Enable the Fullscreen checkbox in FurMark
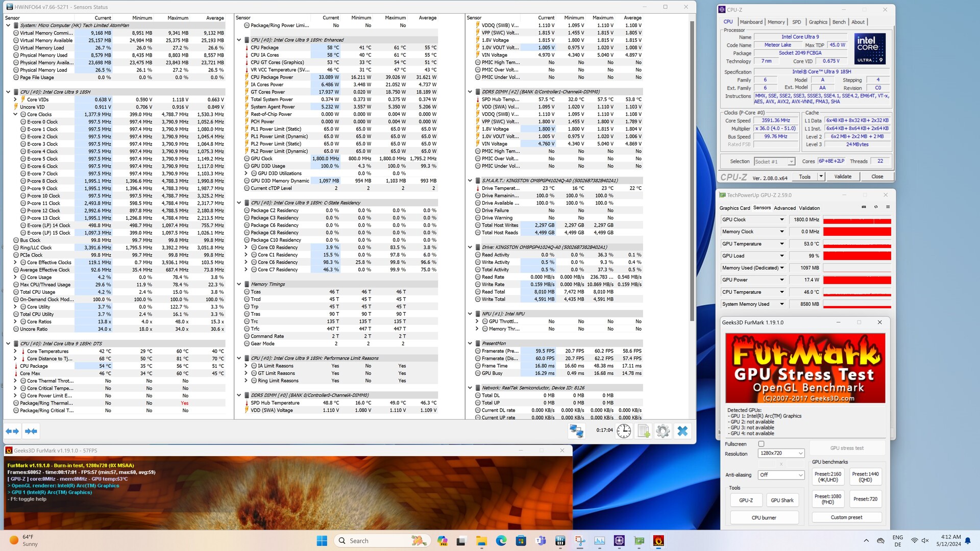This screenshot has width=980, height=551. point(761,444)
